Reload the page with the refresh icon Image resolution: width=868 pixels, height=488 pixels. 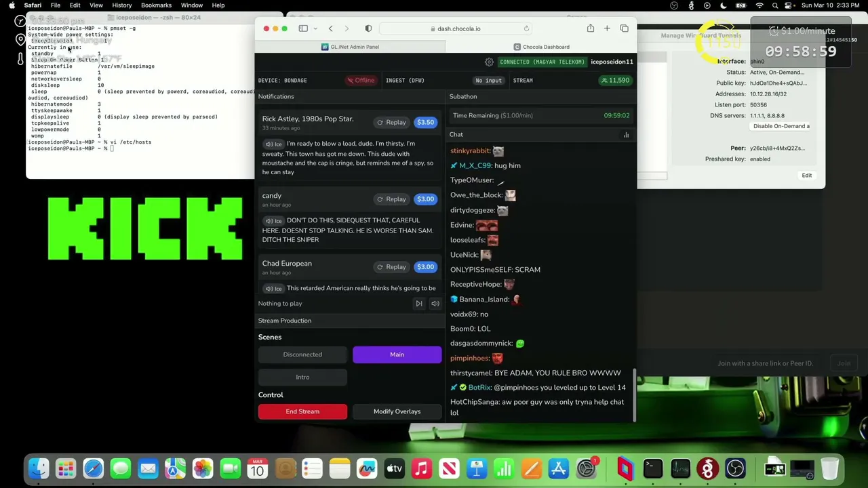coord(526,28)
